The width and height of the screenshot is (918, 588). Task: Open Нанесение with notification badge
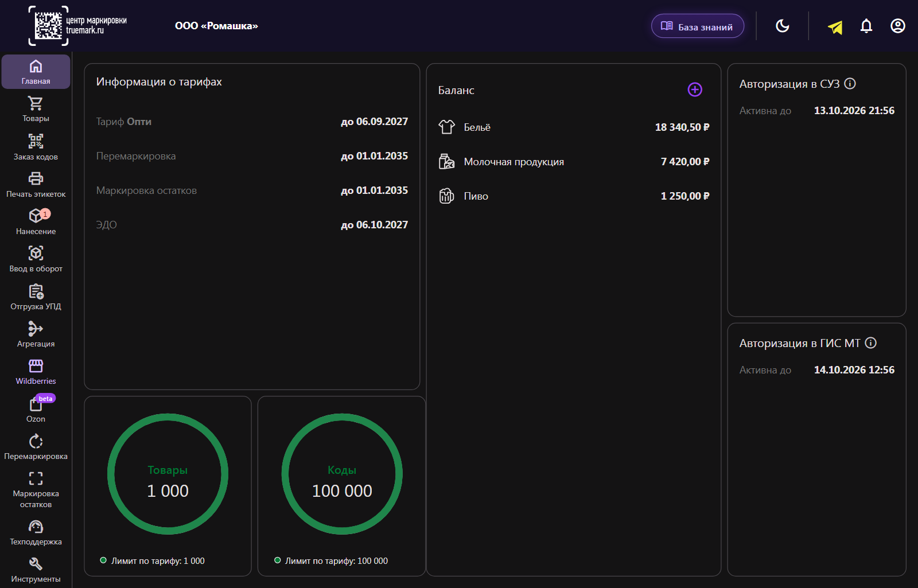pyautogui.click(x=36, y=222)
